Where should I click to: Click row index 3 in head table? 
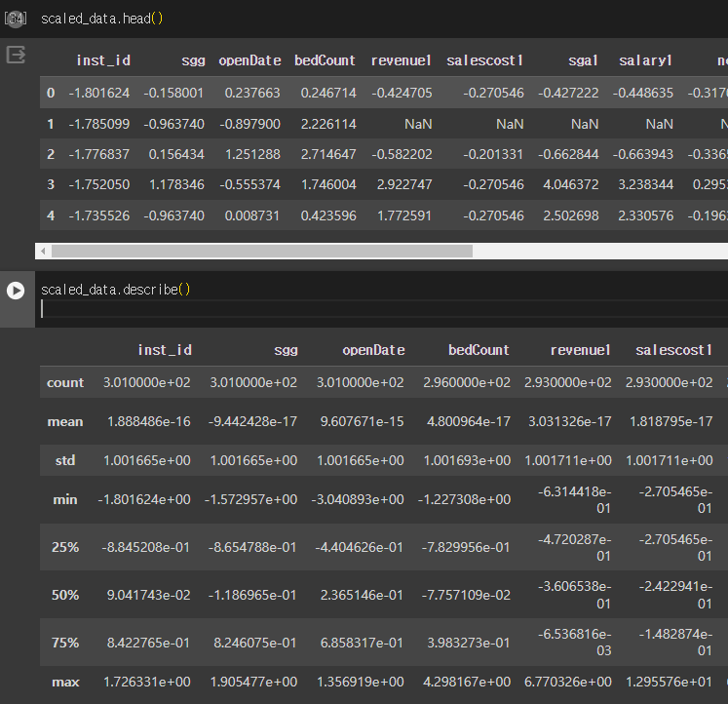51,185
